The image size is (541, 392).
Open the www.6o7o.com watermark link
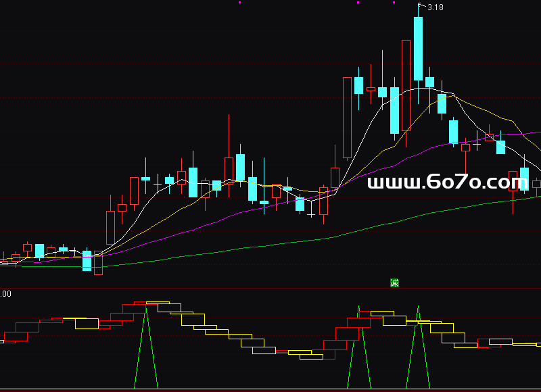tap(446, 182)
